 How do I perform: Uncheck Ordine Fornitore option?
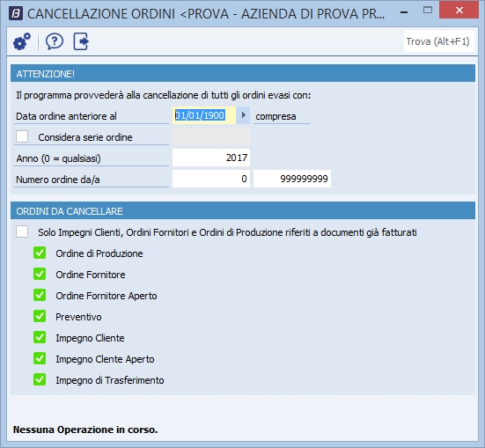[x=40, y=274]
